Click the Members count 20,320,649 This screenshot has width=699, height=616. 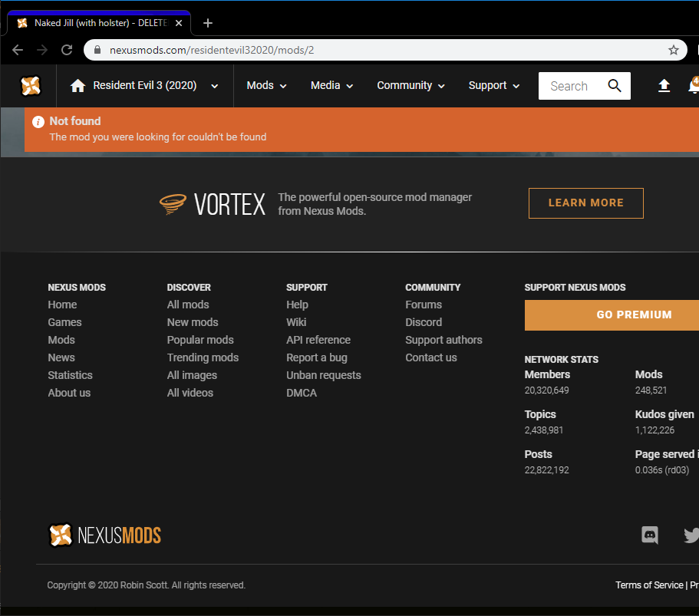546,390
